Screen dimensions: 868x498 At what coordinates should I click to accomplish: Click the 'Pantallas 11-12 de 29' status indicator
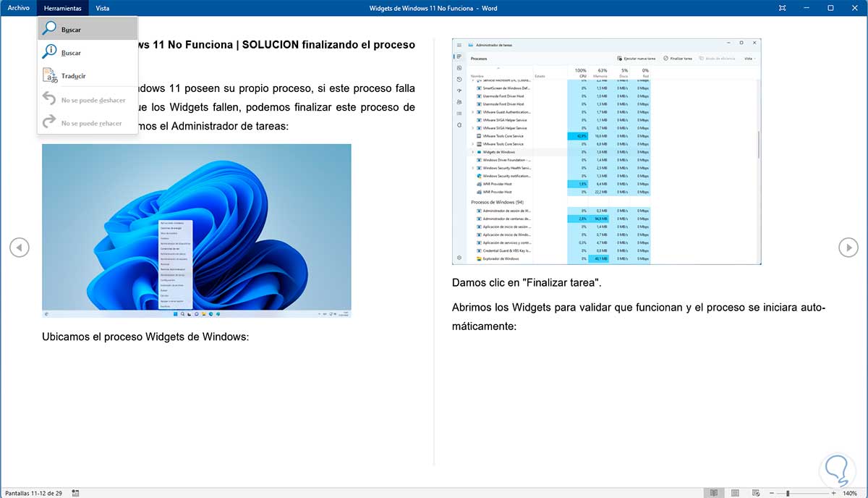pos(33,493)
